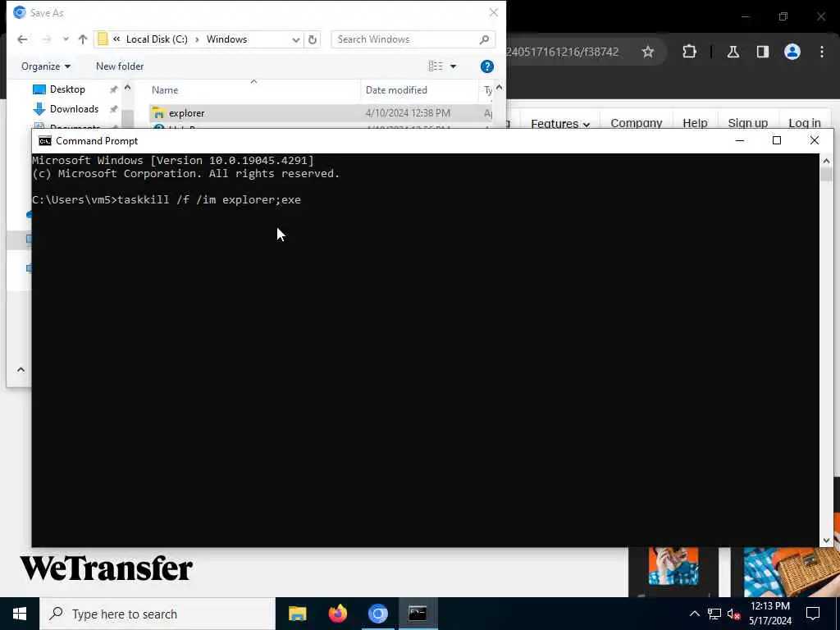Expand the address bar path history dropdown

(295, 39)
